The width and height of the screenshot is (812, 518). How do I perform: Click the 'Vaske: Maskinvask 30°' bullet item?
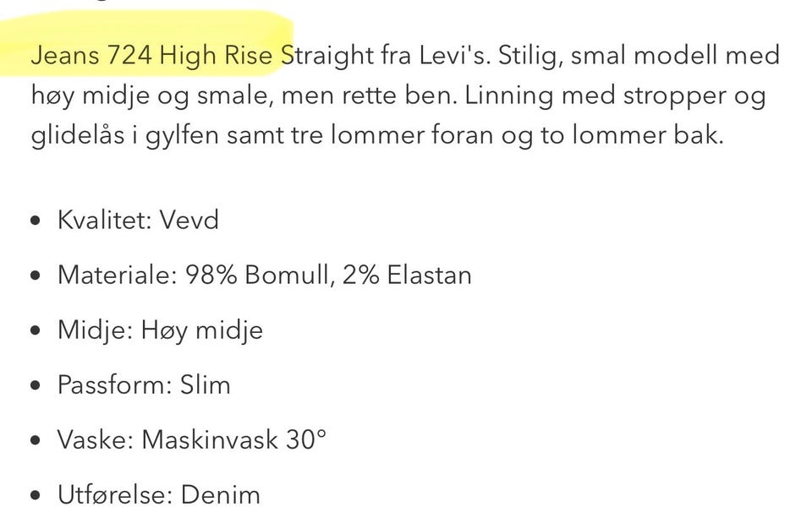click(192, 440)
